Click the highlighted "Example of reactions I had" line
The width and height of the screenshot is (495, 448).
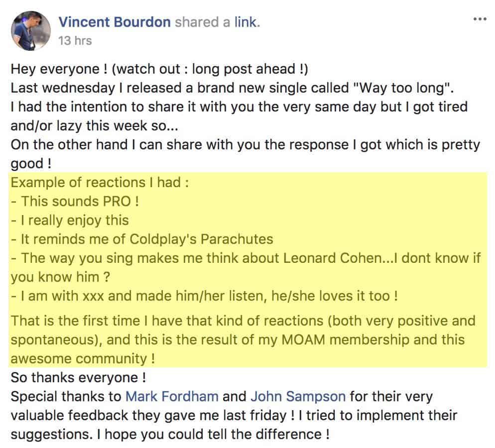click(100, 182)
